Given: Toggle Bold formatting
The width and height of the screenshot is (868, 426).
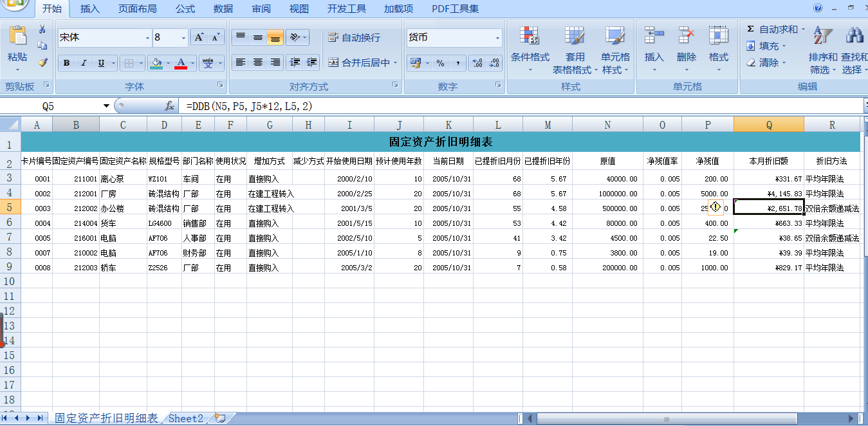Looking at the screenshot, I should click(66, 63).
